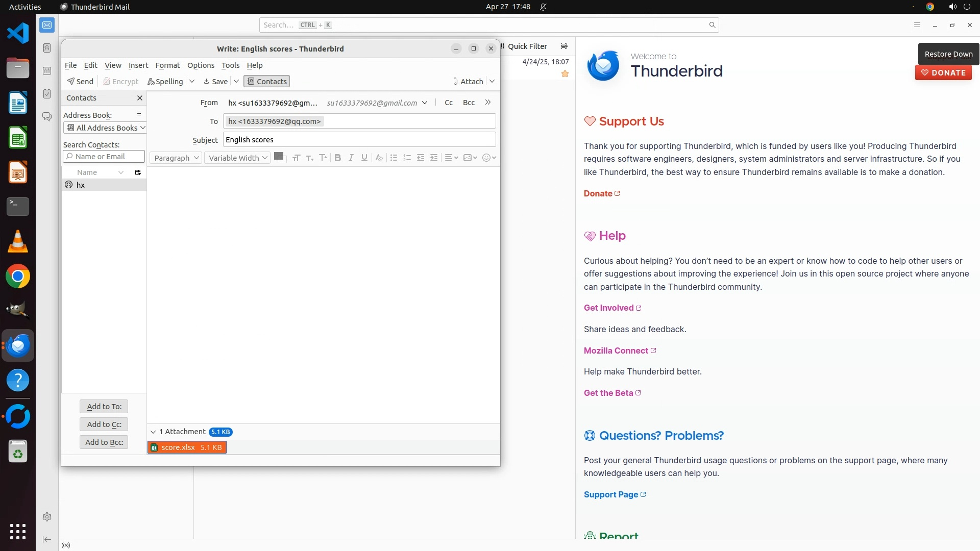Toggle underline text formatting
This screenshot has height=551, width=980.
point(364,158)
